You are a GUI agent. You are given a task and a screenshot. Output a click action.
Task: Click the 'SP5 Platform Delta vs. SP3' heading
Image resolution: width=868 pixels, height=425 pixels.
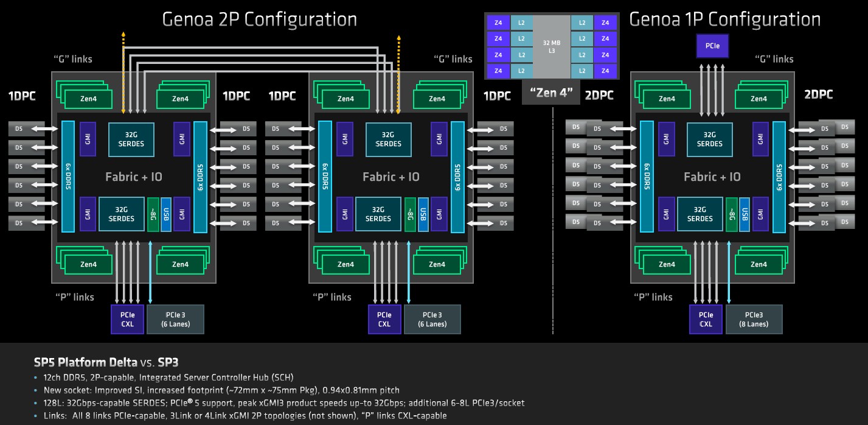[x=106, y=362]
